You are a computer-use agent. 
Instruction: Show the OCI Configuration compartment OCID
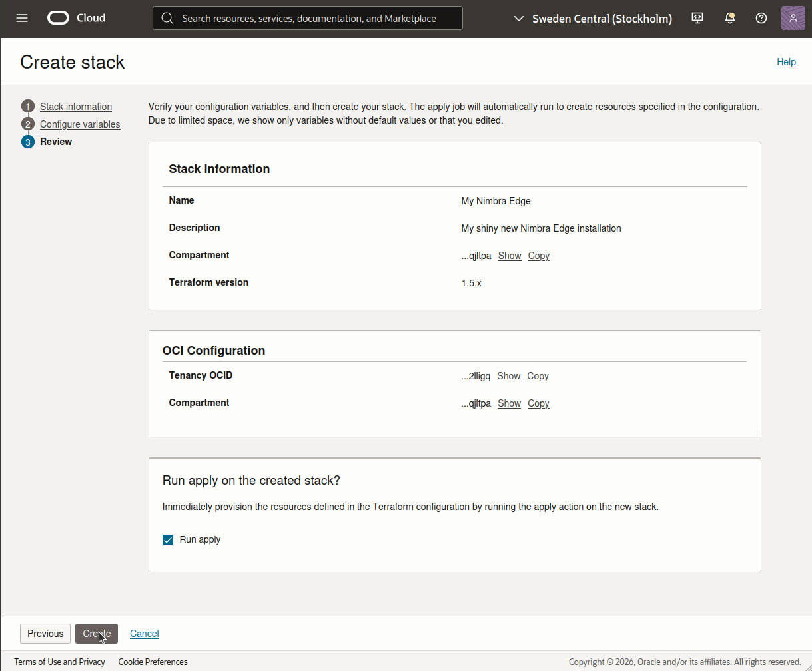point(509,403)
